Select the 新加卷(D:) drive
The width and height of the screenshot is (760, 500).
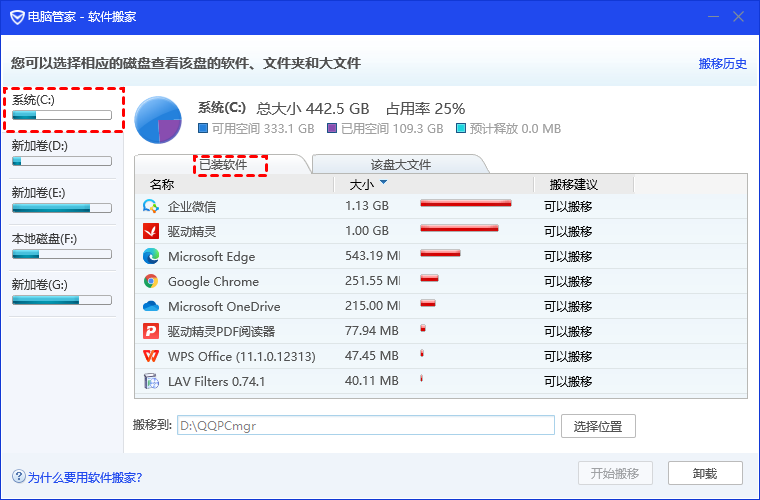(x=63, y=155)
